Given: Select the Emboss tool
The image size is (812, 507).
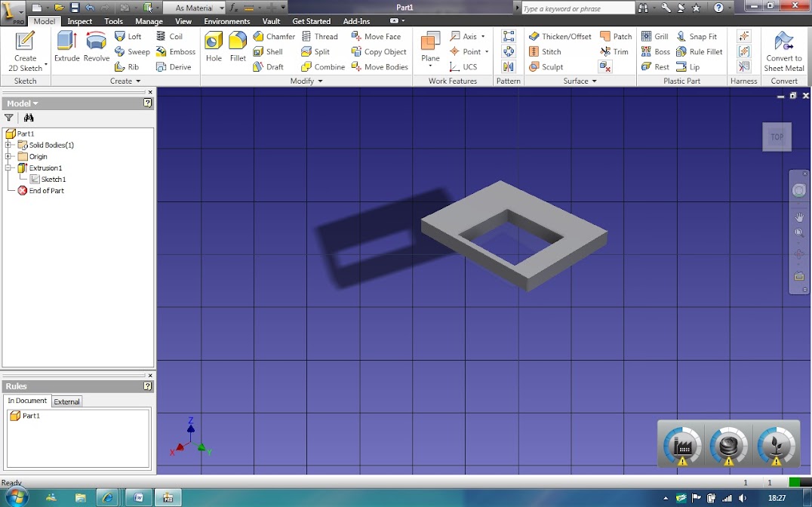Looking at the screenshot, I should [x=176, y=52].
